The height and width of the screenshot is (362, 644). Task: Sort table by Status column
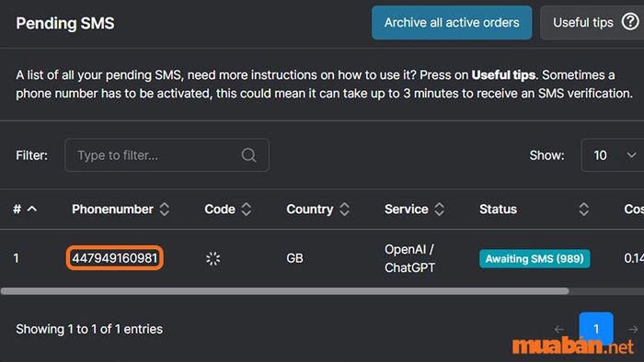tap(583, 209)
